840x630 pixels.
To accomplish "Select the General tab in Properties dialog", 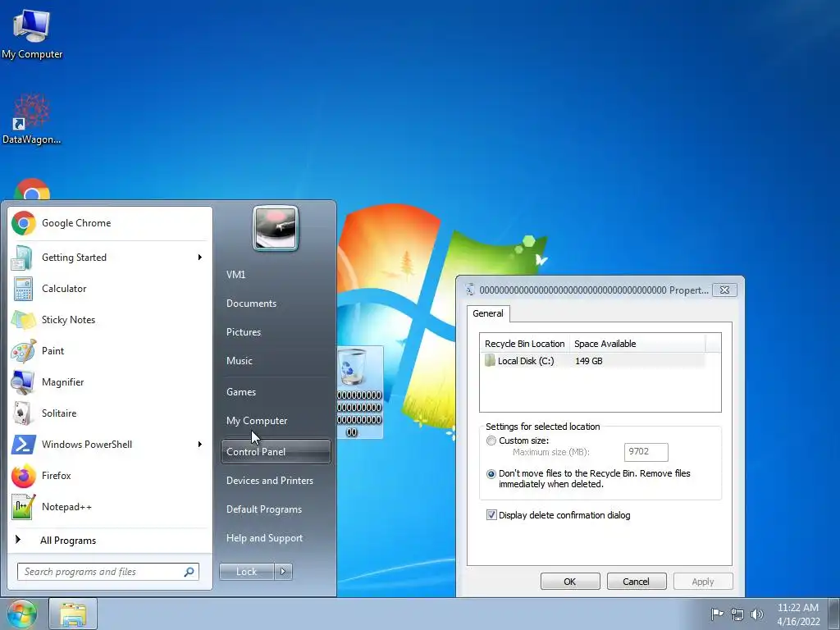I will click(487, 314).
